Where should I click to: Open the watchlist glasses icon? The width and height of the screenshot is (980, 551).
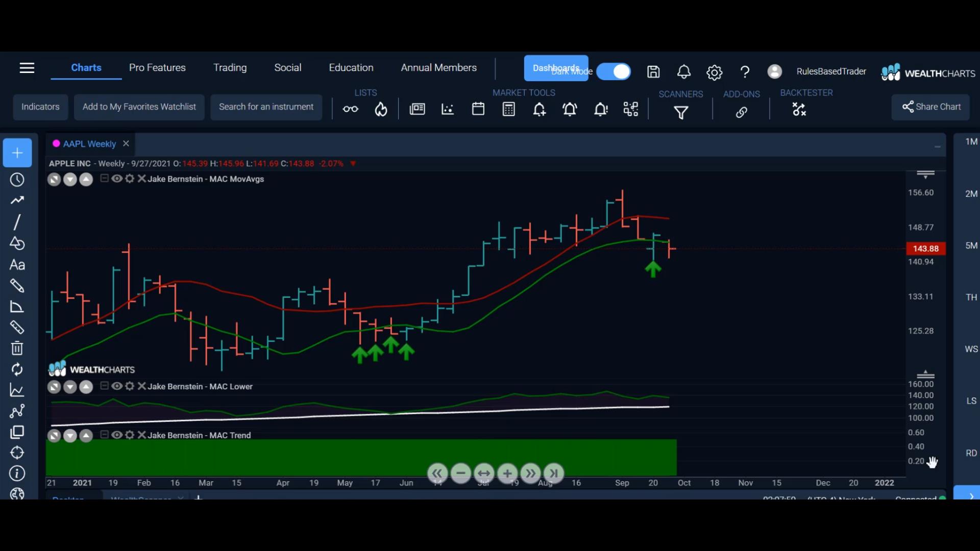click(x=351, y=109)
